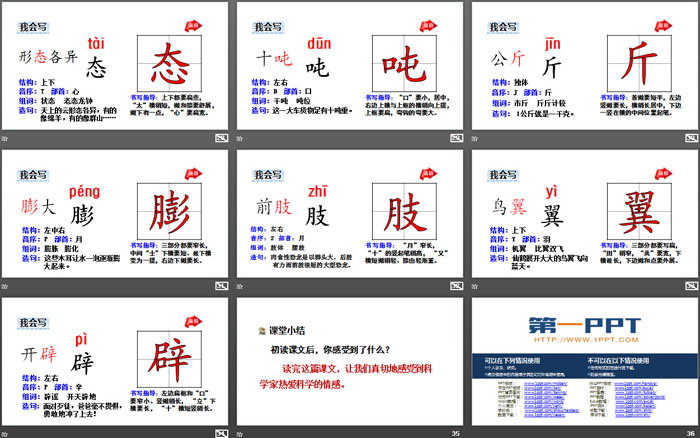Click the number badge under the 辟 slide
The height and width of the screenshot is (438, 700).
[x=221, y=434]
